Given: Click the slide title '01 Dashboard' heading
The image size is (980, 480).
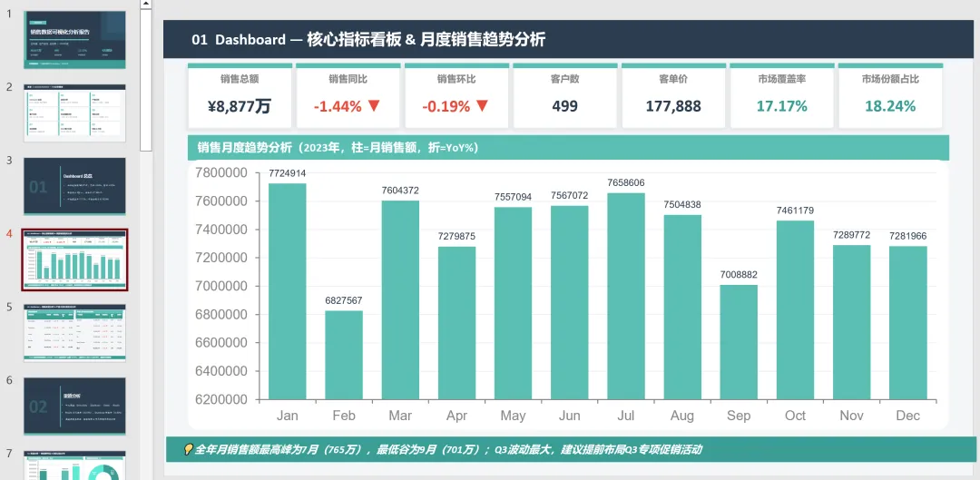Looking at the screenshot, I should (x=368, y=39).
